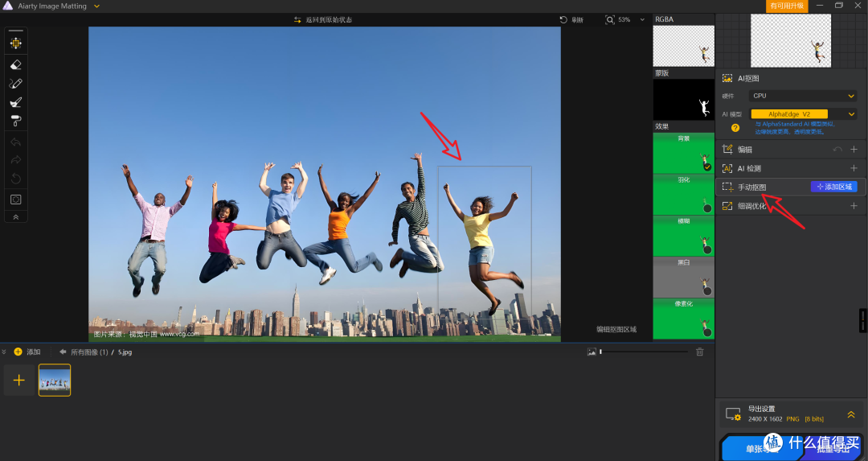Select the paint roller tool
868x461 pixels.
point(15,121)
